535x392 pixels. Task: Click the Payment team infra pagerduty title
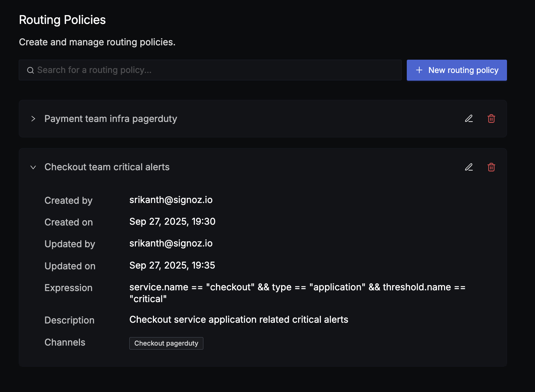pos(111,119)
